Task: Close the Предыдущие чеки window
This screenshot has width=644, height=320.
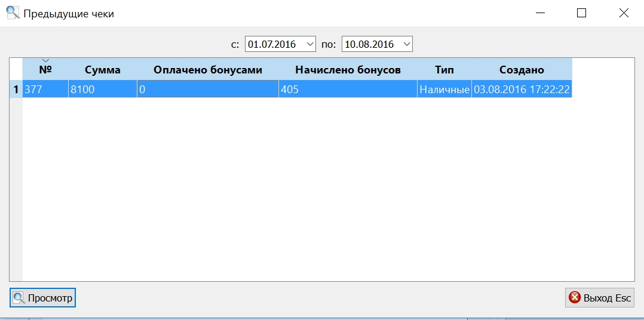Action: (x=624, y=13)
